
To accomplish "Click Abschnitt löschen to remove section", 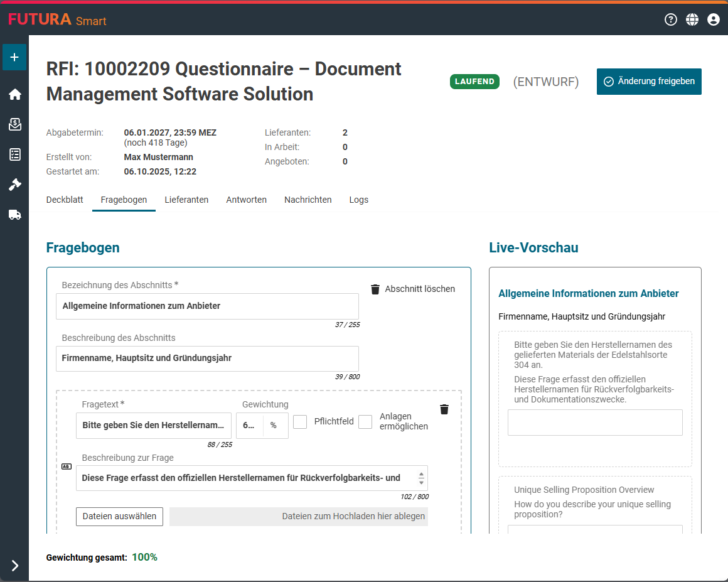I will click(413, 289).
